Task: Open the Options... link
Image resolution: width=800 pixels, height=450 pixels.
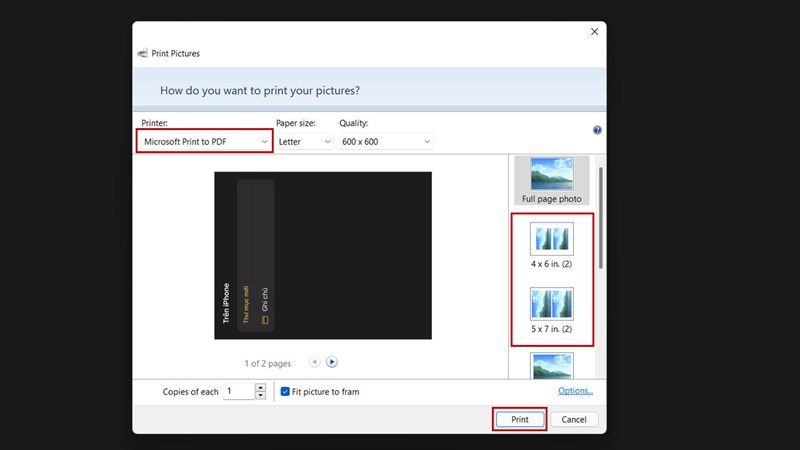Action: click(x=575, y=391)
